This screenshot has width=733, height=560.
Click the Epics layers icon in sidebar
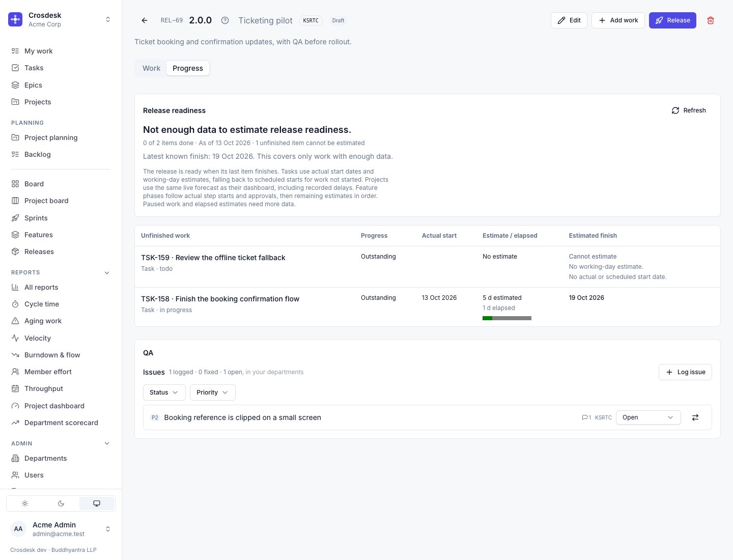coord(15,85)
